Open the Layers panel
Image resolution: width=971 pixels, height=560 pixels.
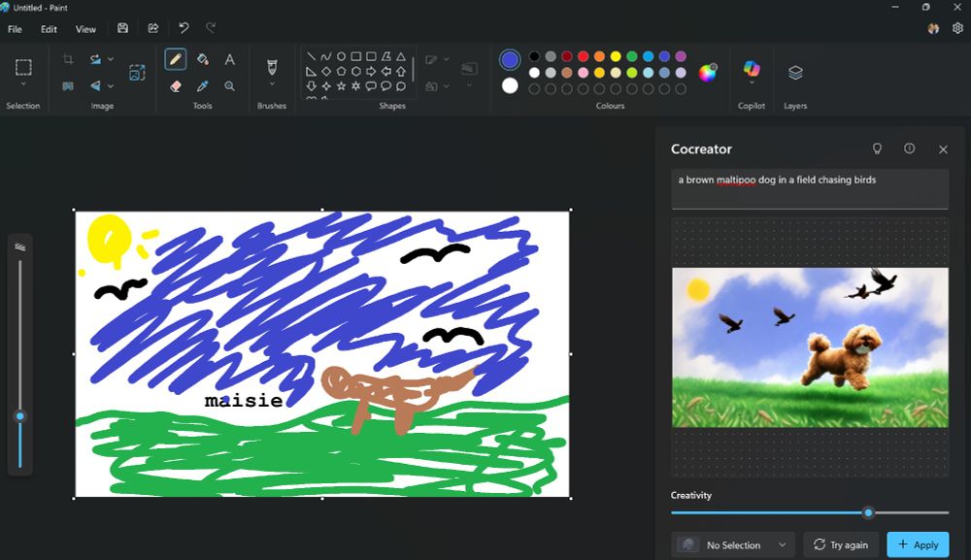pyautogui.click(x=795, y=73)
